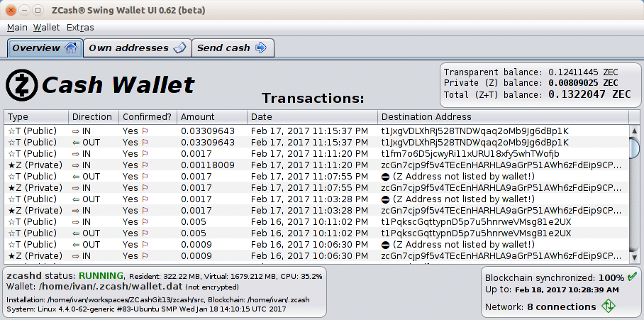Switch to the Send cash tab
Viewport: 644px width, 320px height.
tap(233, 48)
